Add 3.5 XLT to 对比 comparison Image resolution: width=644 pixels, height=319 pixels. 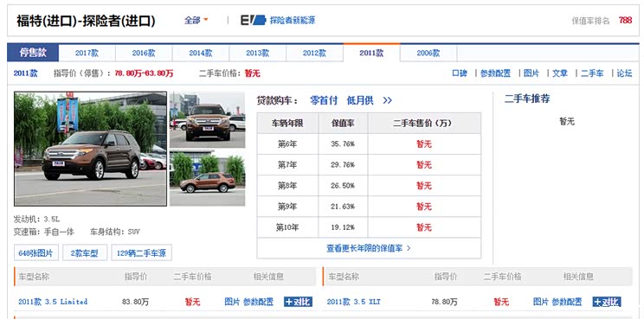(x=607, y=303)
